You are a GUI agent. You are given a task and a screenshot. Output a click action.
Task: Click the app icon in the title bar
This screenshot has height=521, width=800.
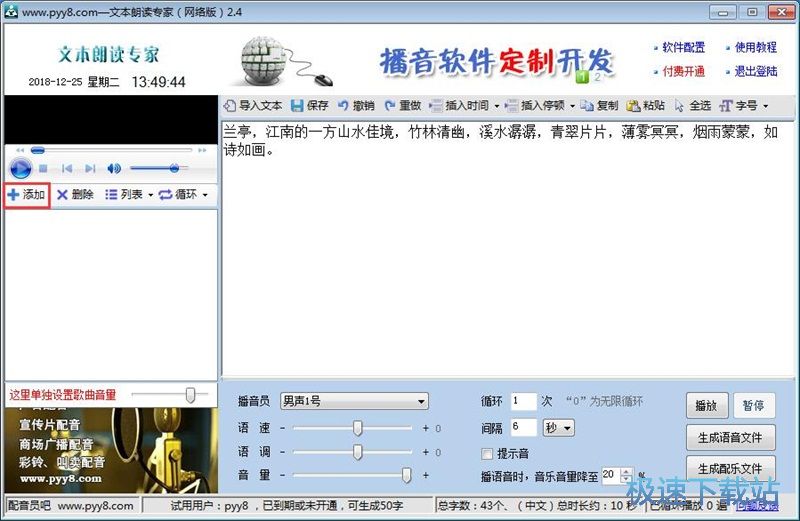[x=11, y=11]
